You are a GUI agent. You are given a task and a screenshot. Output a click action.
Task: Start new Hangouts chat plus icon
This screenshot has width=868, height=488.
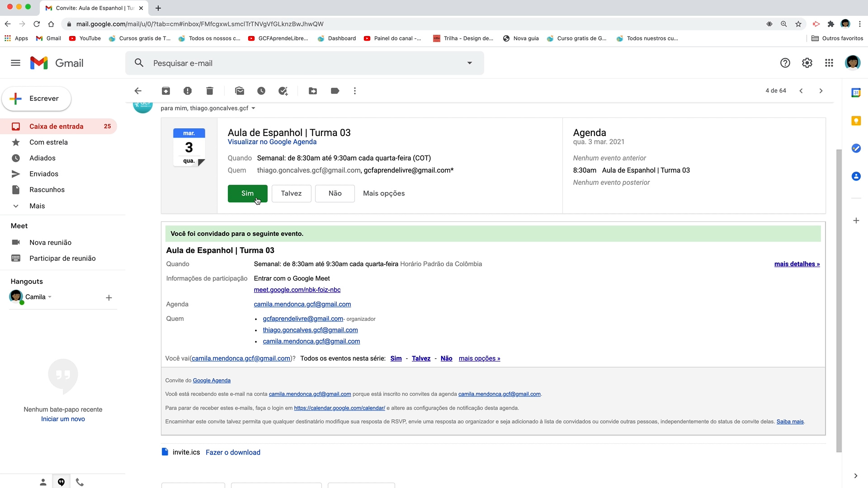point(109,298)
